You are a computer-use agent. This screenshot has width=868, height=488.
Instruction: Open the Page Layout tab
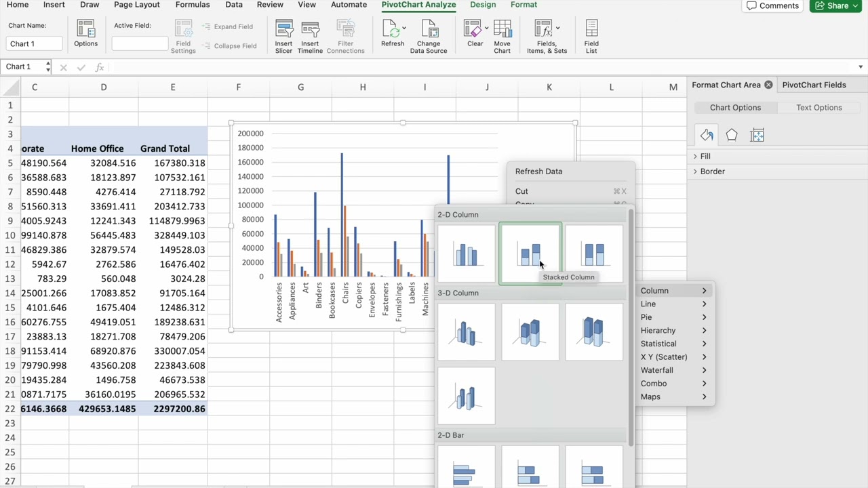coord(137,5)
